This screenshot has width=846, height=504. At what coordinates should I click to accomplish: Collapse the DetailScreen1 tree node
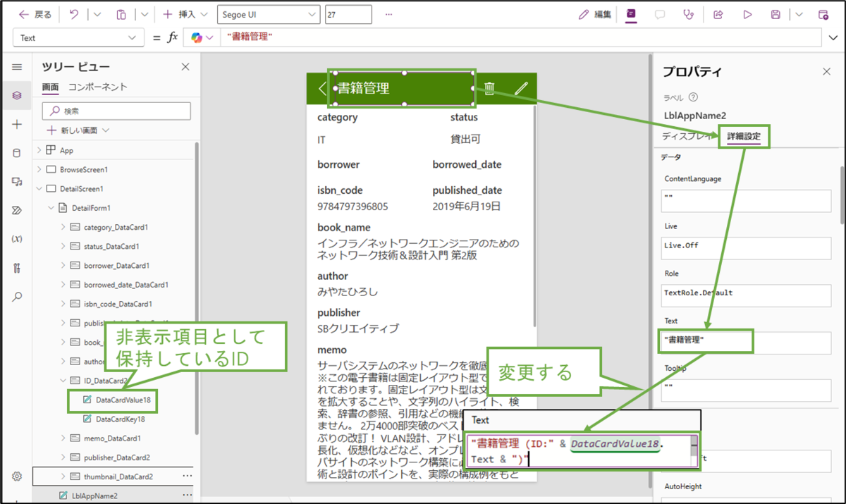coord(39,189)
